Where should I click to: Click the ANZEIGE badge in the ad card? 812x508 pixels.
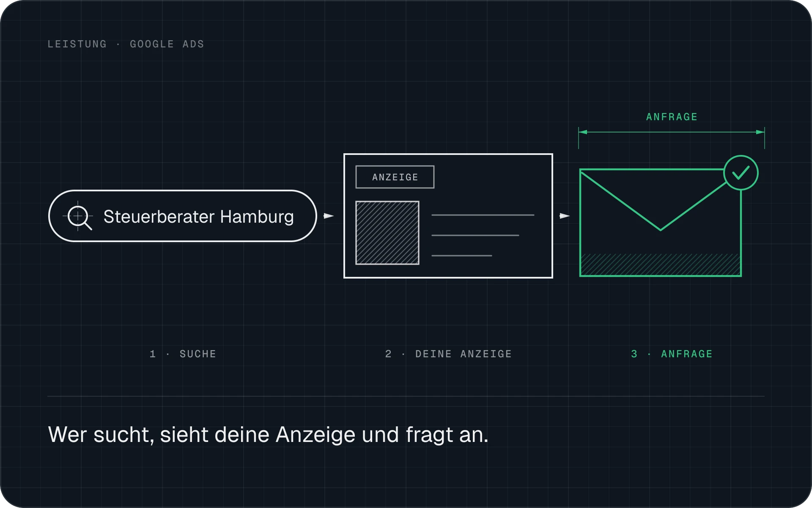(x=395, y=177)
